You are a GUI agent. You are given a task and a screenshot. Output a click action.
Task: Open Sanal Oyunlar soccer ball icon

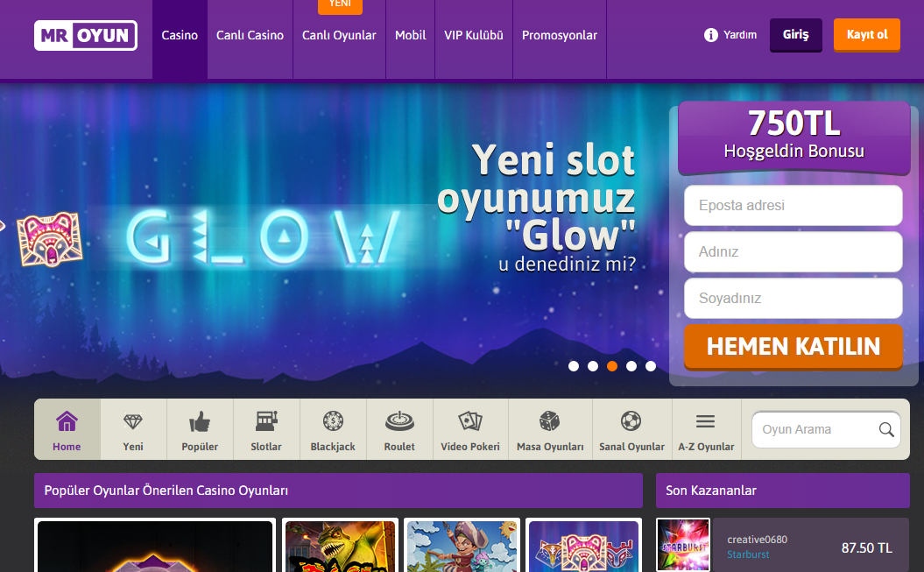click(631, 421)
